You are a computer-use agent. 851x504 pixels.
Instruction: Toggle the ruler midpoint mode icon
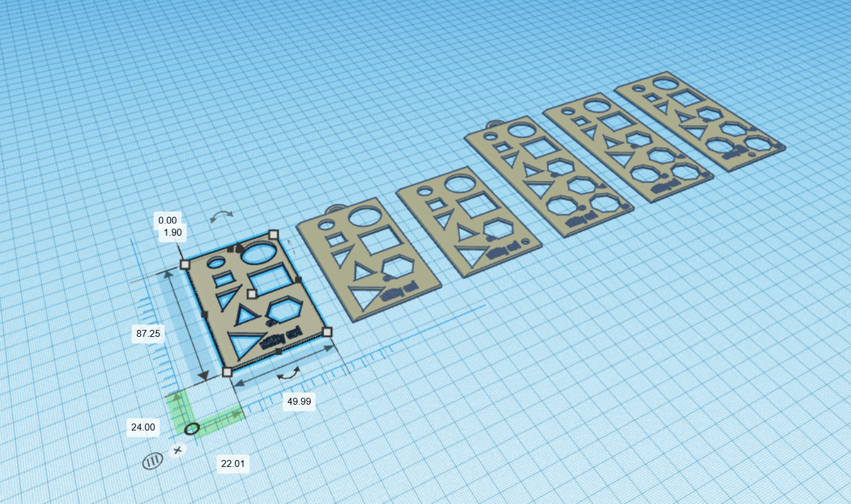point(153,461)
